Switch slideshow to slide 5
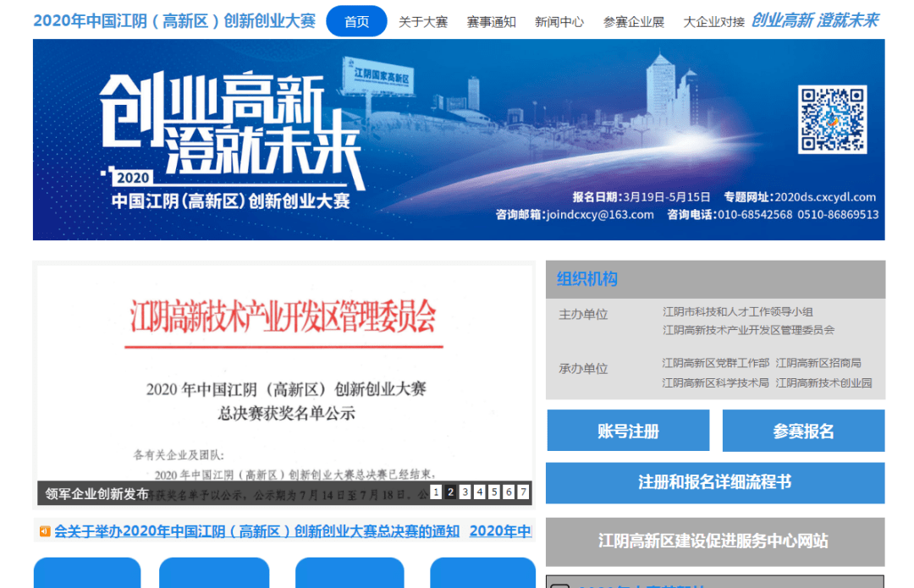 tap(493, 492)
